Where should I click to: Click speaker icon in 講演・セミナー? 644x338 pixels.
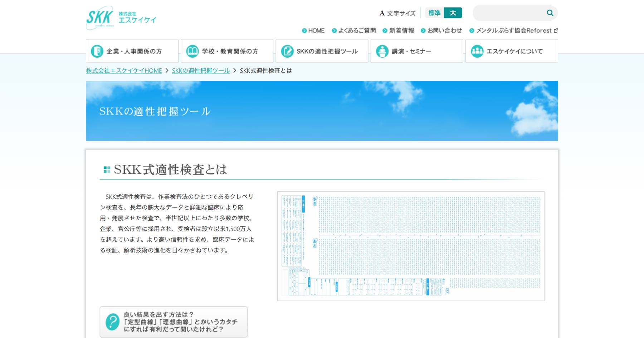click(382, 51)
